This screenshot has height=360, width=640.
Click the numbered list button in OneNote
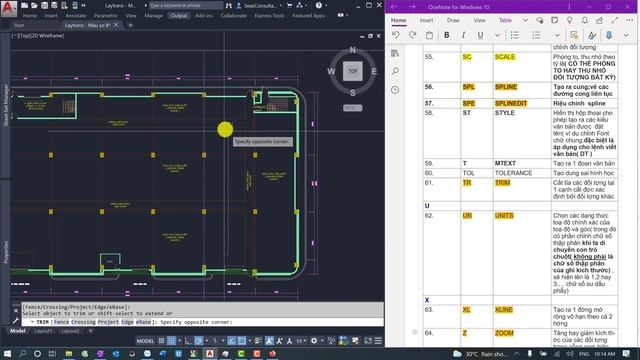point(536,35)
